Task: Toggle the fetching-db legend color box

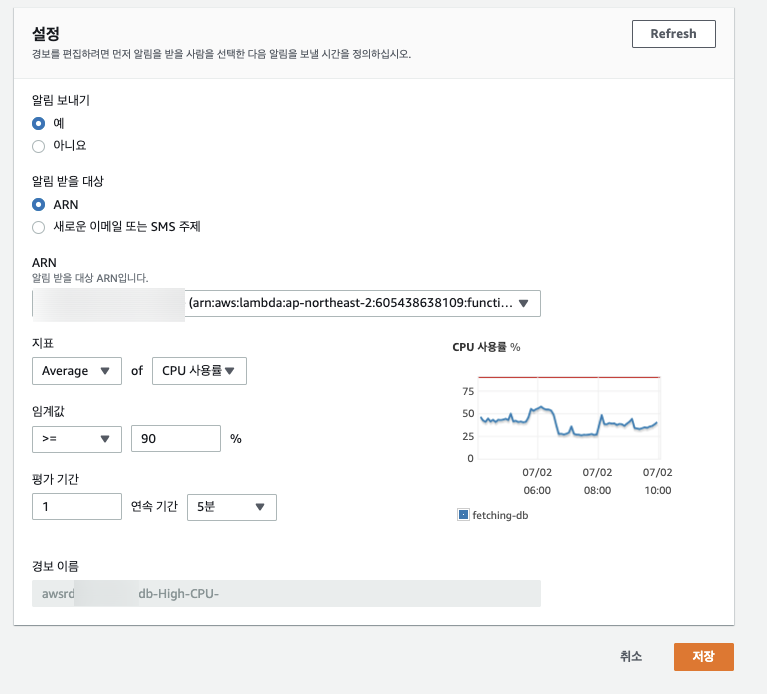Action: (463, 515)
